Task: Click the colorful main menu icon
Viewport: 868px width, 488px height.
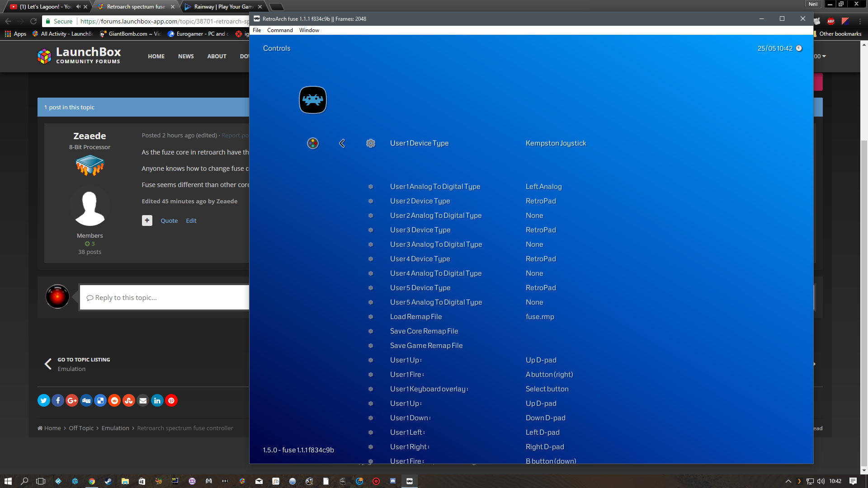Action: [313, 143]
